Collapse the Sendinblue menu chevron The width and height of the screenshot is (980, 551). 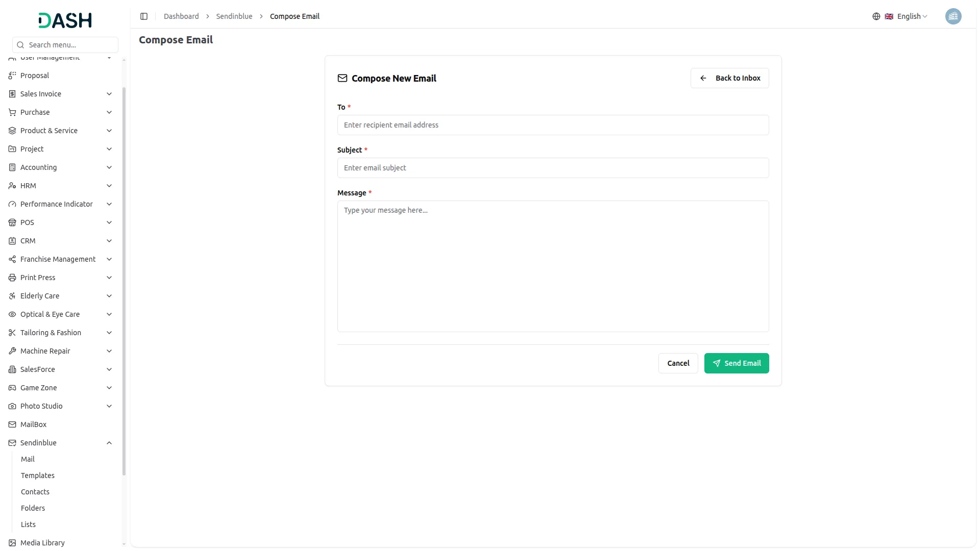coord(109,443)
